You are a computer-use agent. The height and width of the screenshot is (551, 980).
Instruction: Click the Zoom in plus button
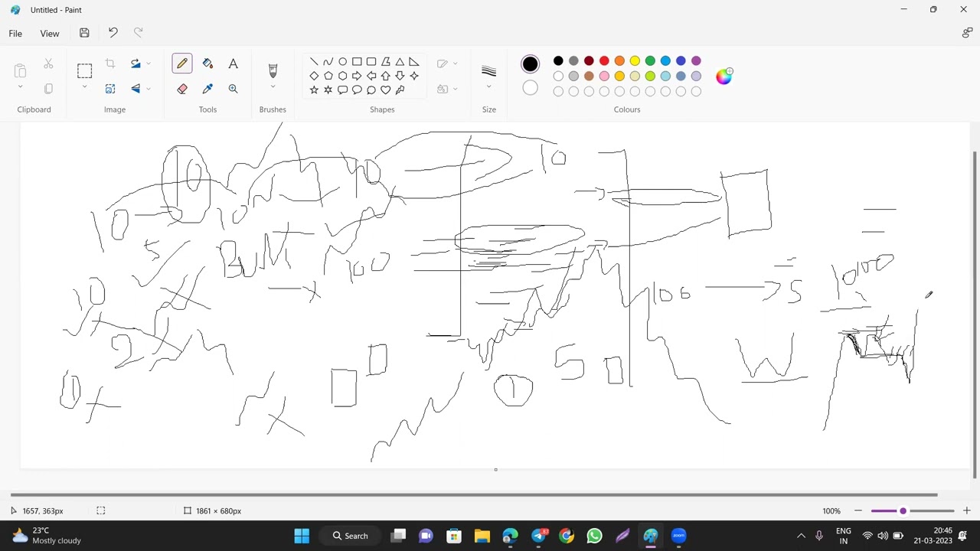(966, 510)
